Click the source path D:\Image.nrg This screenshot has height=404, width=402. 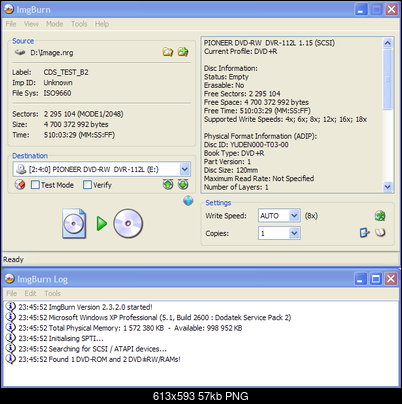[52, 53]
